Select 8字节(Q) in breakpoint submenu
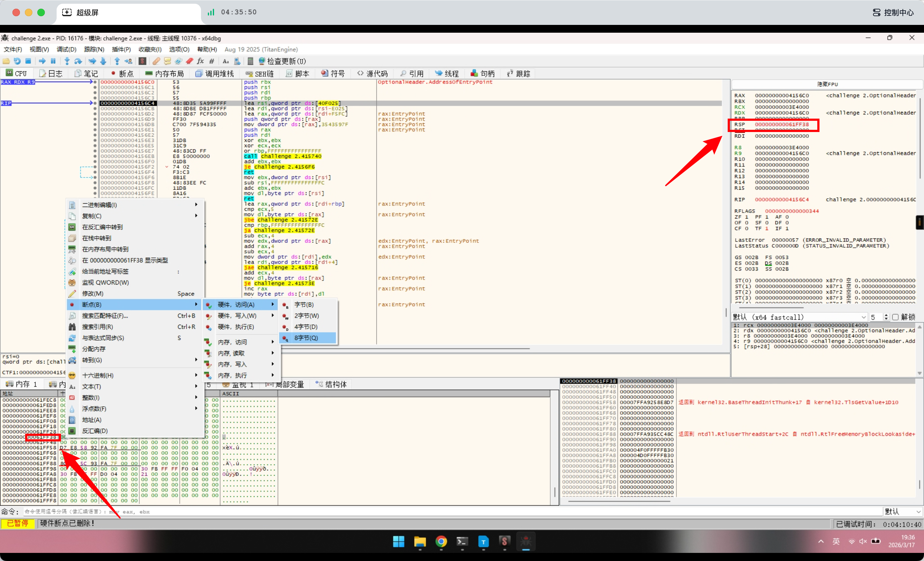Image resolution: width=924 pixels, height=561 pixels. [x=306, y=338]
